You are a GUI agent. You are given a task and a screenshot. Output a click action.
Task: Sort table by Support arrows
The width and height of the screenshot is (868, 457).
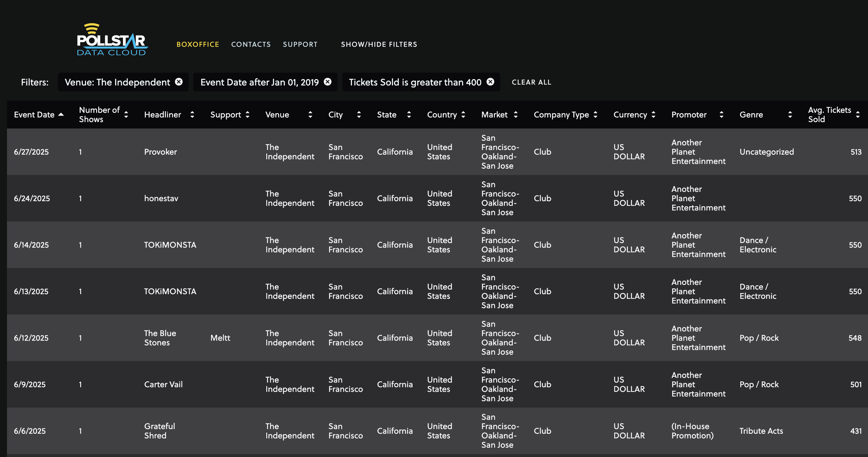248,115
